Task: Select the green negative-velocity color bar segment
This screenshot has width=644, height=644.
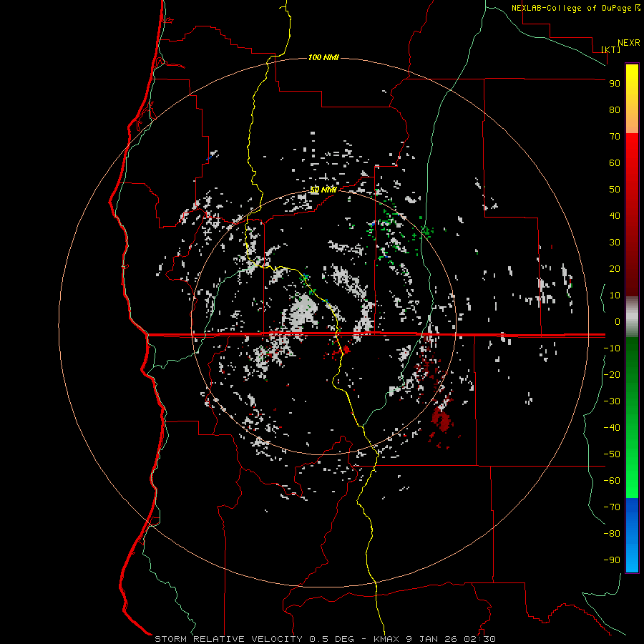Action: (x=632, y=417)
